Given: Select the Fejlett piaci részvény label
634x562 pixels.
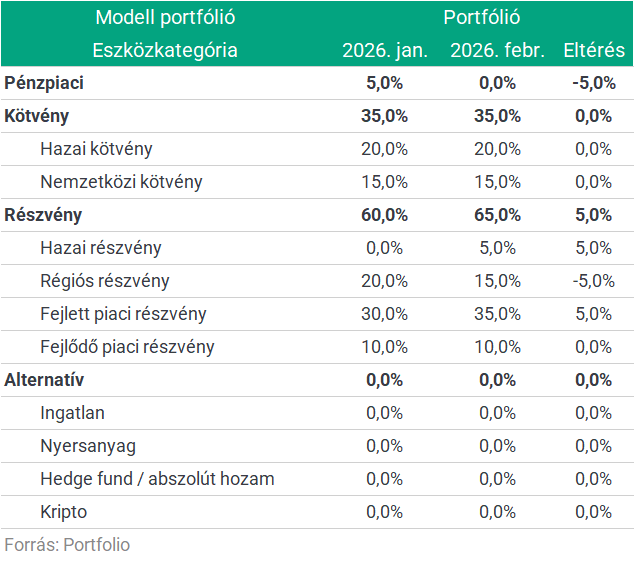Looking at the screenshot, I should [123, 314].
